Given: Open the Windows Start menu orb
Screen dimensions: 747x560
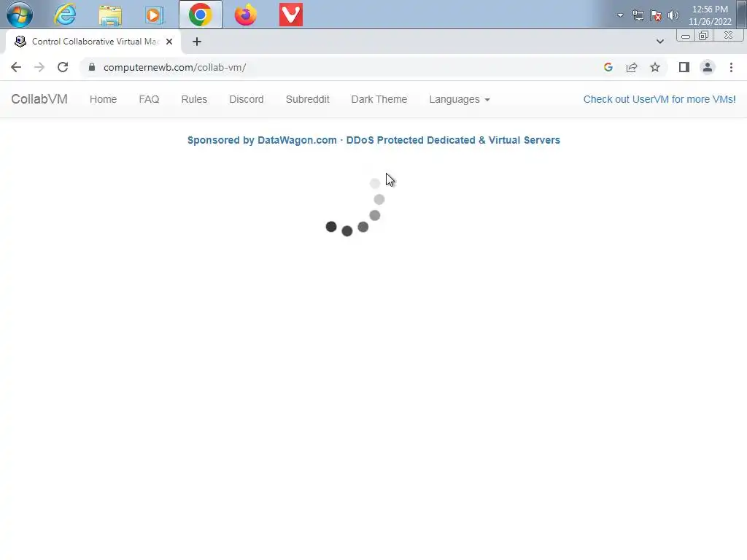Looking at the screenshot, I should click(20, 15).
